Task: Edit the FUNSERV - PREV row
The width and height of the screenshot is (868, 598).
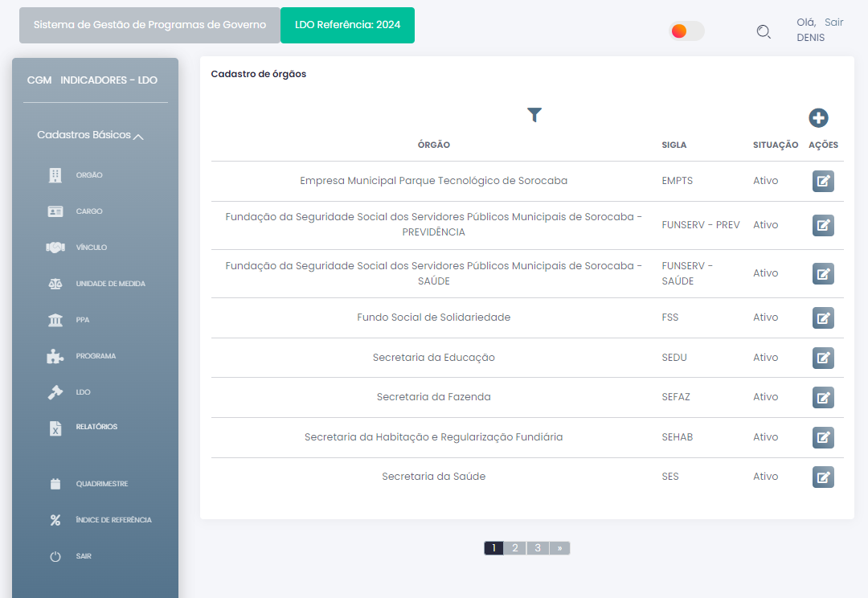Action: (x=823, y=225)
